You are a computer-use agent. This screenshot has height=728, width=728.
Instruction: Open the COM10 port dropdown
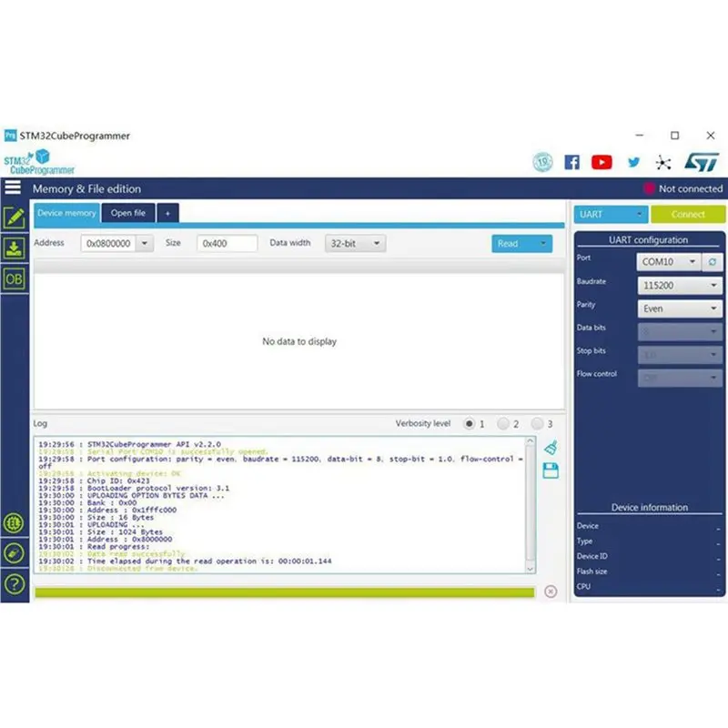669,262
